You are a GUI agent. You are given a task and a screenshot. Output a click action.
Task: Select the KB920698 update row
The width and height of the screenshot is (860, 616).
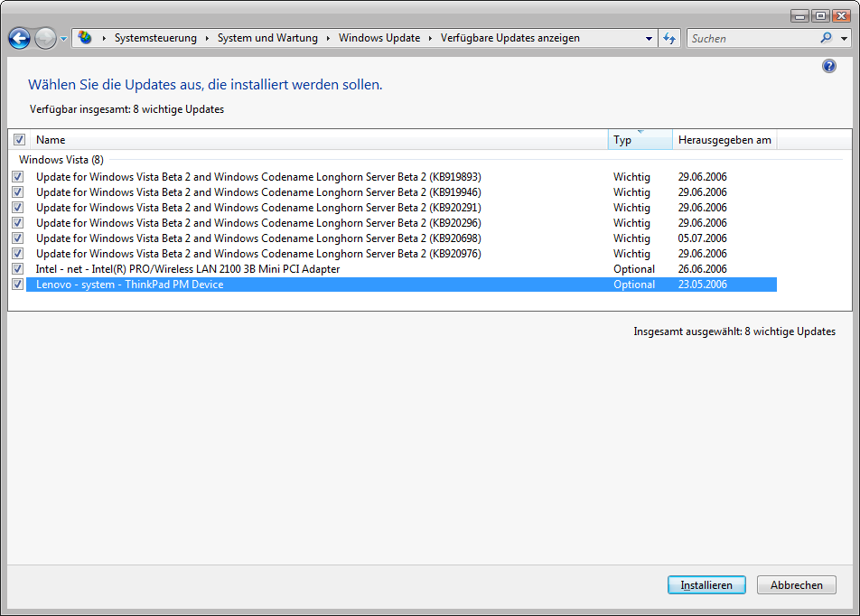tap(258, 238)
